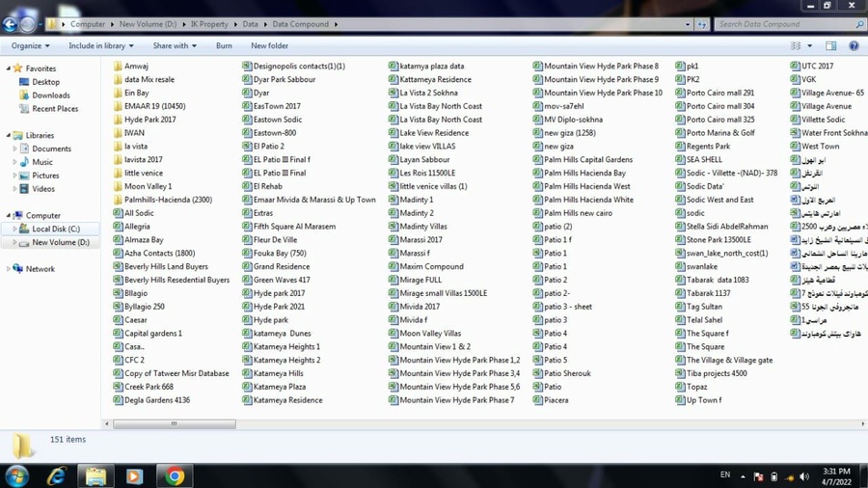Click the EN language indicator
The width and height of the screenshot is (868, 488).
(x=725, y=474)
